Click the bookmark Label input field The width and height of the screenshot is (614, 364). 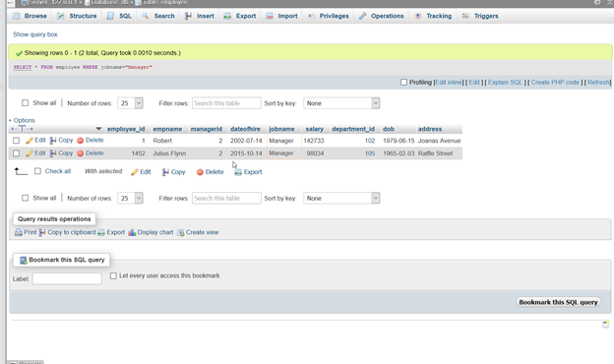point(67,278)
